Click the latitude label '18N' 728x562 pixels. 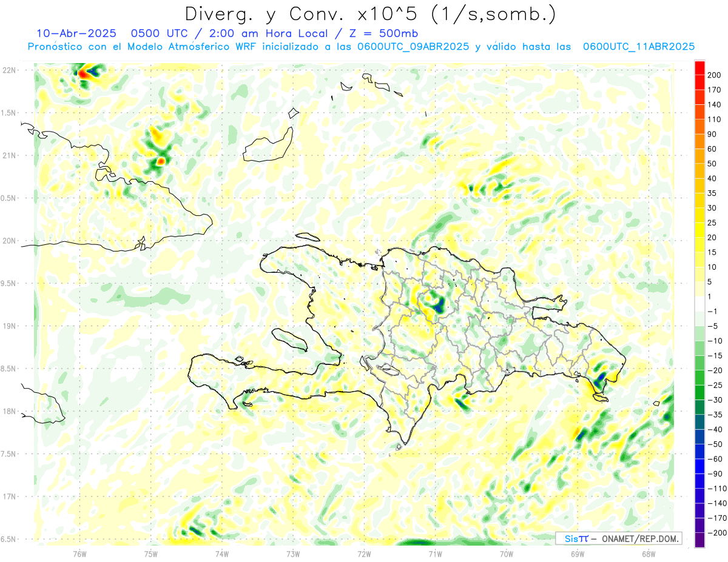9,411
